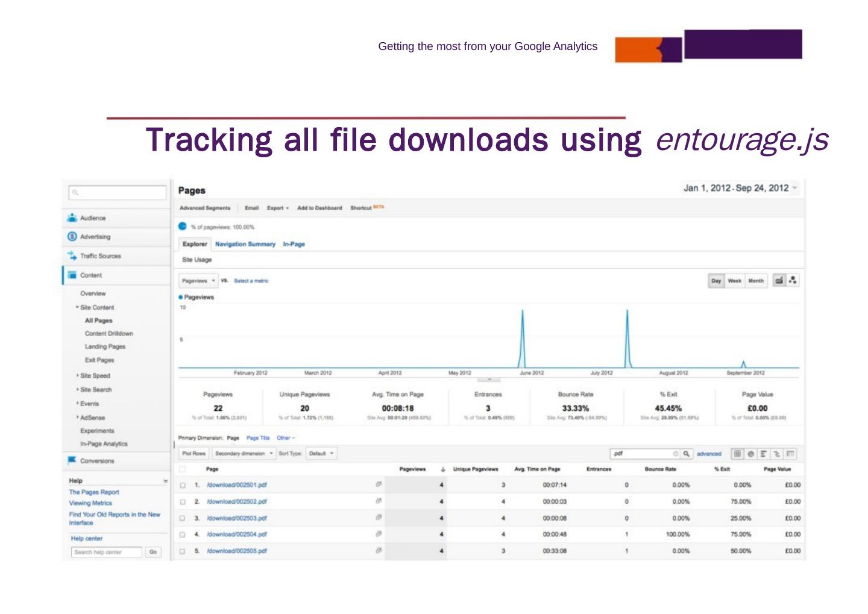Open the Secondary dimension dropdown
868x614 pixels.
244,454
